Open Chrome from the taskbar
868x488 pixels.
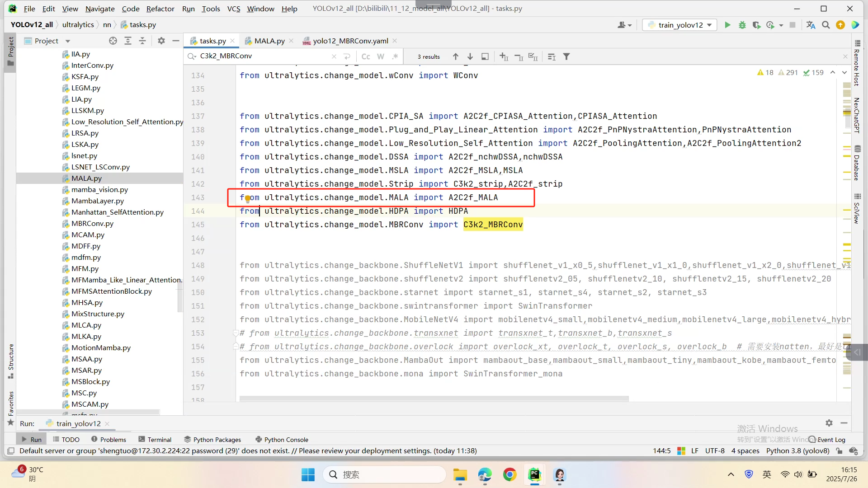point(509,474)
